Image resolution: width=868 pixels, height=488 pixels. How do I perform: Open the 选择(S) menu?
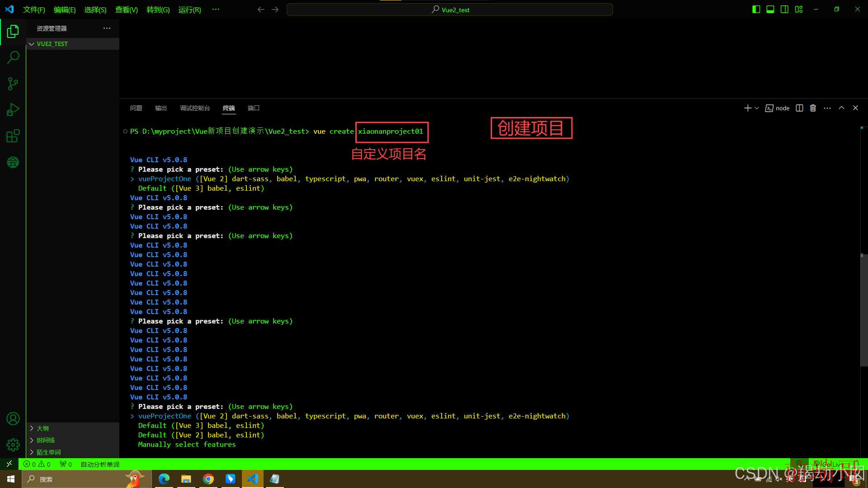tap(95, 9)
